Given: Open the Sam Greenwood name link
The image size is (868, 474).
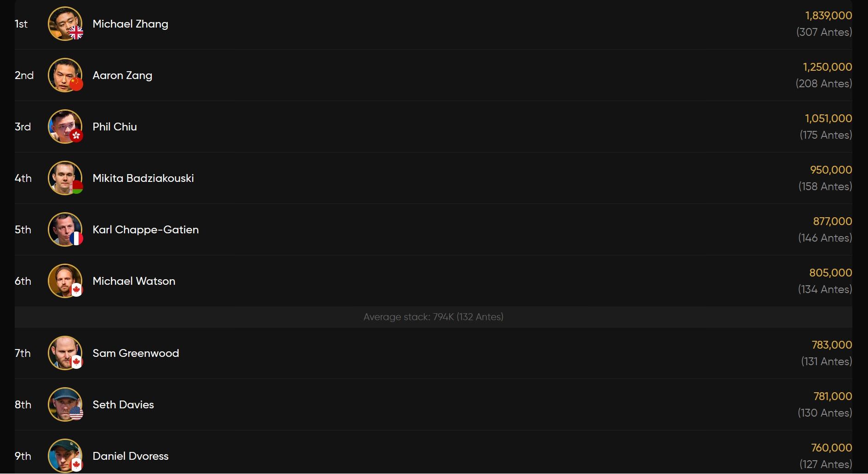Looking at the screenshot, I should coord(136,353).
